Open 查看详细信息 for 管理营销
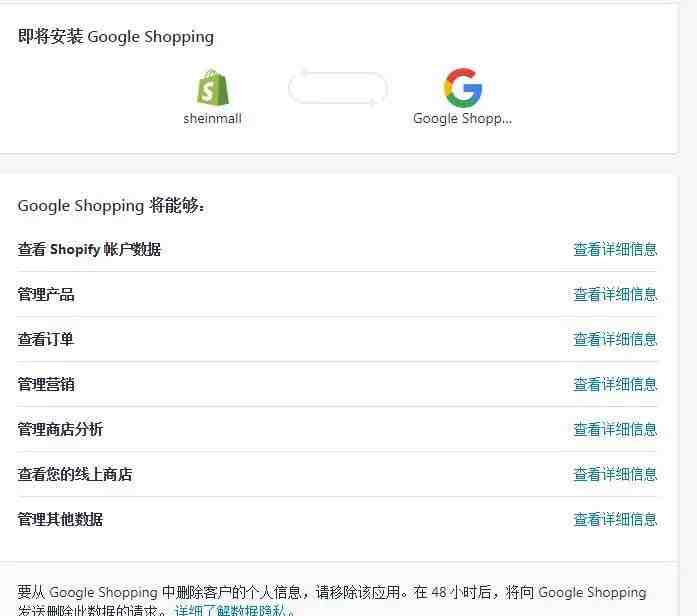The height and width of the screenshot is (616, 697). tap(615, 384)
